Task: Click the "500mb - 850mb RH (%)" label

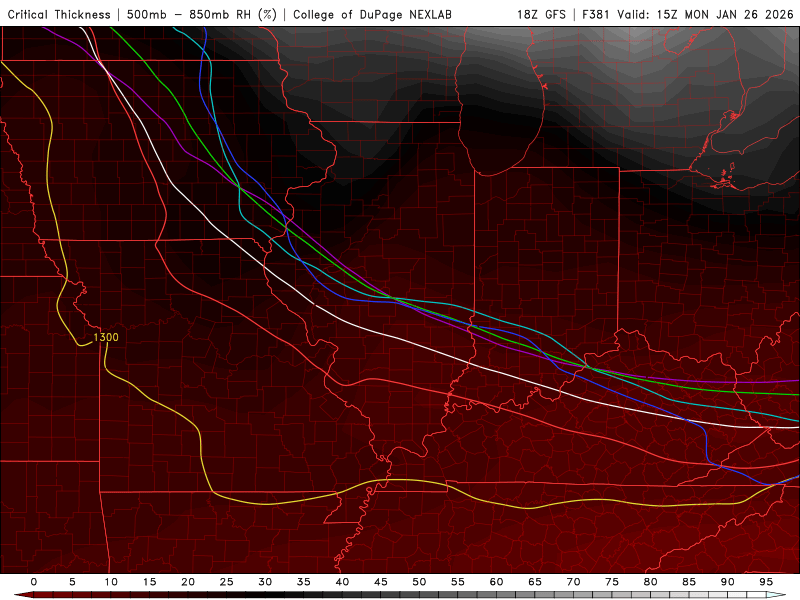Action: [202, 14]
